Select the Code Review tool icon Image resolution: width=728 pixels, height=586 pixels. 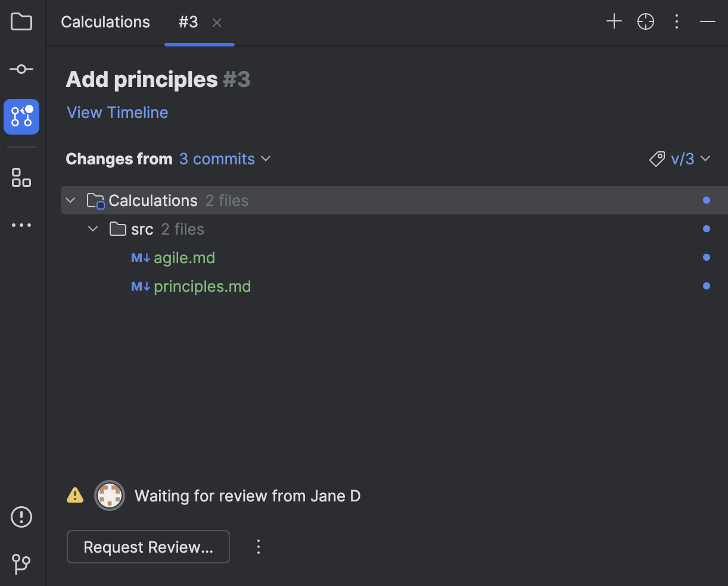click(21, 117)
